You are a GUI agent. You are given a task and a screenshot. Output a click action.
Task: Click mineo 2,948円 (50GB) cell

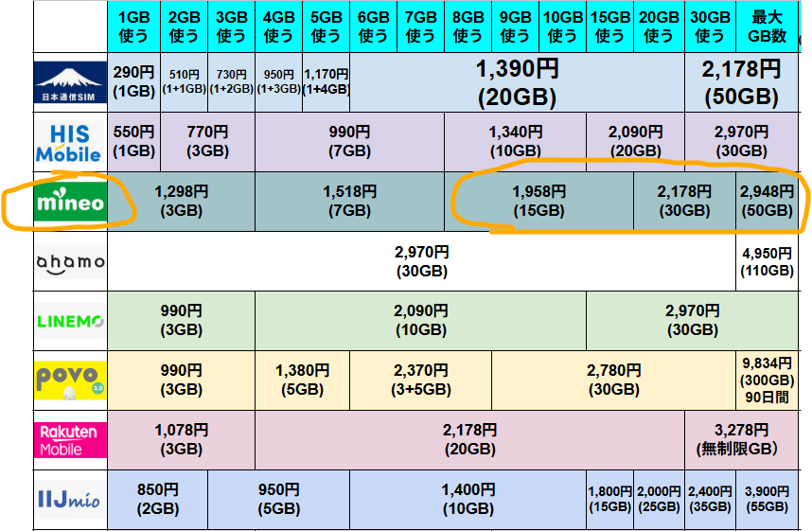[768, 202]
